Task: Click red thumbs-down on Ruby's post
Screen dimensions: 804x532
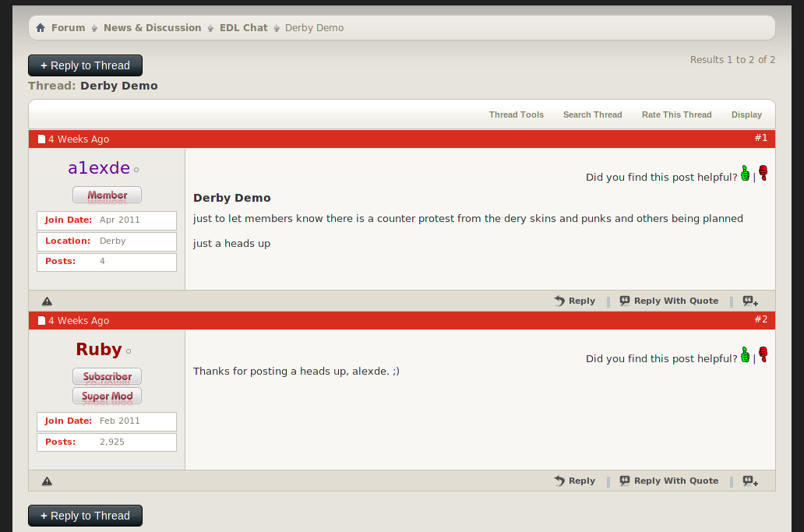Action: tap(763, 354)
